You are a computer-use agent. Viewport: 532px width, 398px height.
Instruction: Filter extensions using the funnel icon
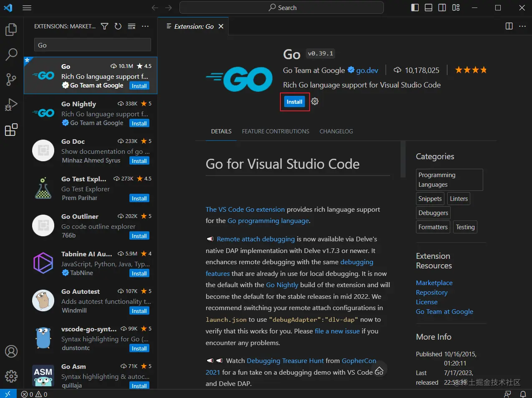click(105, 26)
